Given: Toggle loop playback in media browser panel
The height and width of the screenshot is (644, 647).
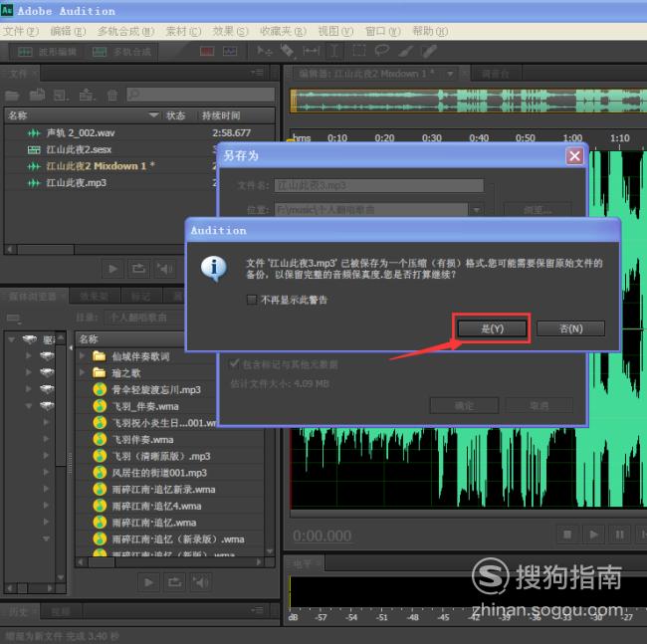Looking at the screenshot, I should (174, 582).
